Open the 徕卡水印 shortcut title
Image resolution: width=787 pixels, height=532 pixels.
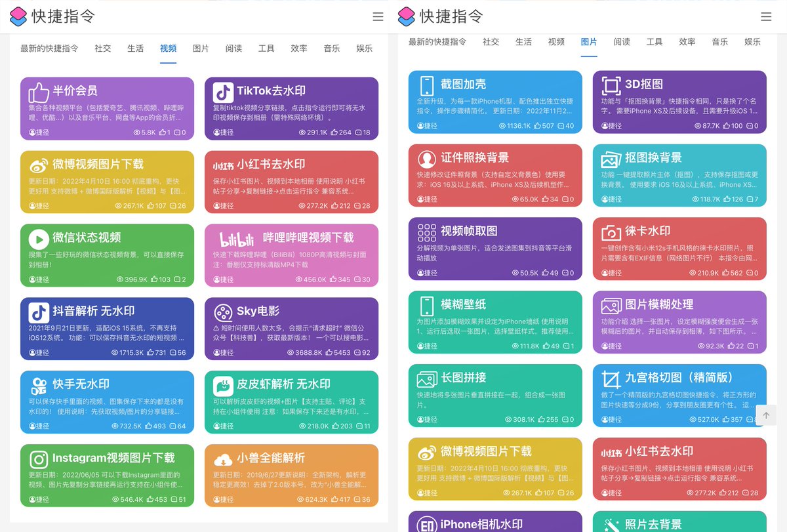coord(648,232)
